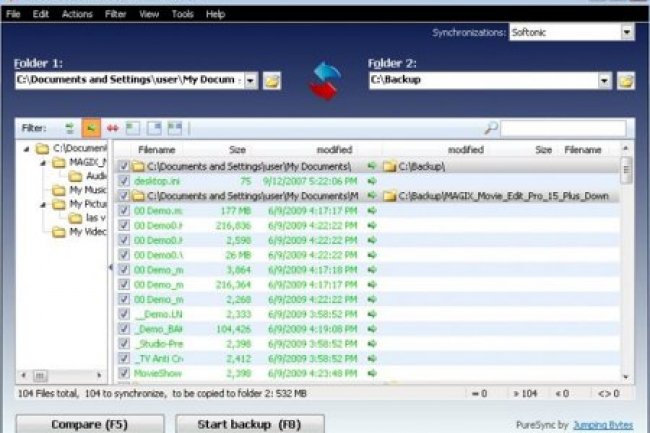This screenshot has height=433, width=650.
Task: Click the green arrow on 26 MB row
Action: pos(372,255)
